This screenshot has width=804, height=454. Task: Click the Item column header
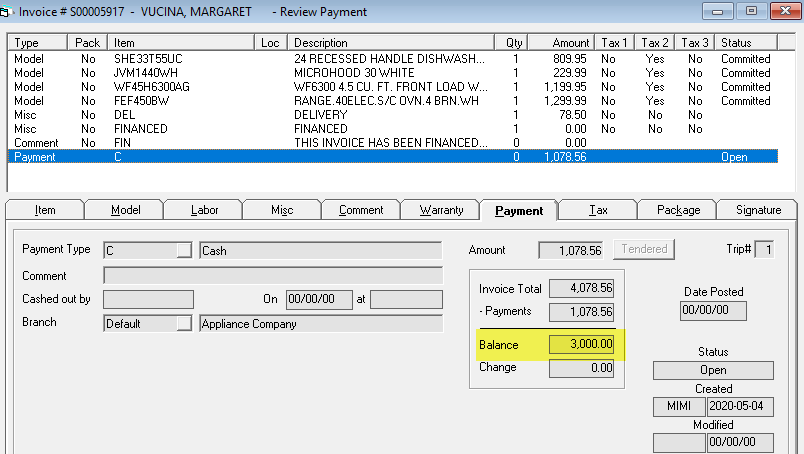pos(181,43)
